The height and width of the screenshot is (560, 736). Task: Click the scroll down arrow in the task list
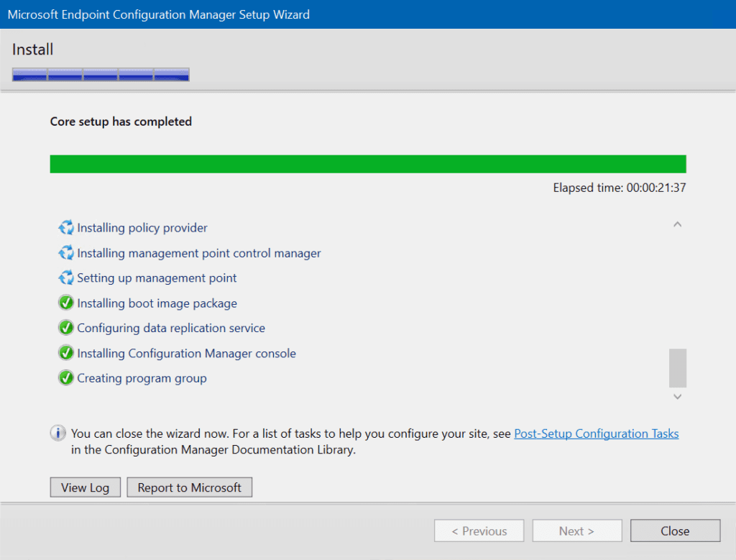pyautogui.click(x=677, y=397)
